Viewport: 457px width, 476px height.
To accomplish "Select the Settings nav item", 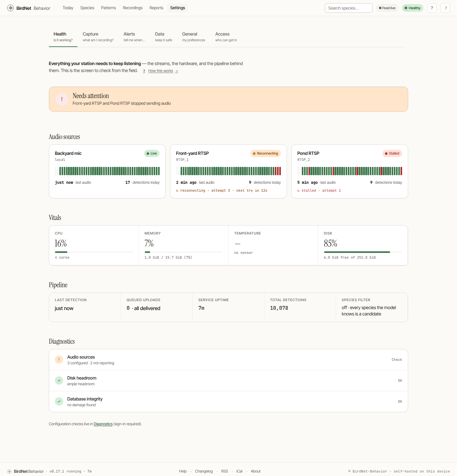I will (178, 8).
